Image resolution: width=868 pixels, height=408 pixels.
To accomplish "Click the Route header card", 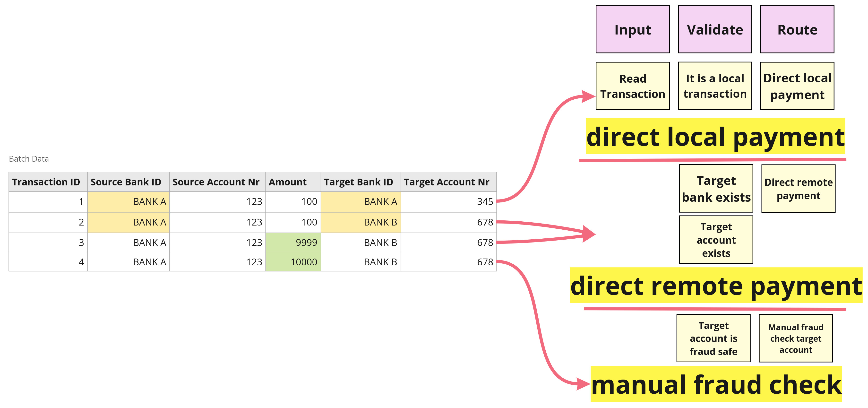I will tap(797, 29).
